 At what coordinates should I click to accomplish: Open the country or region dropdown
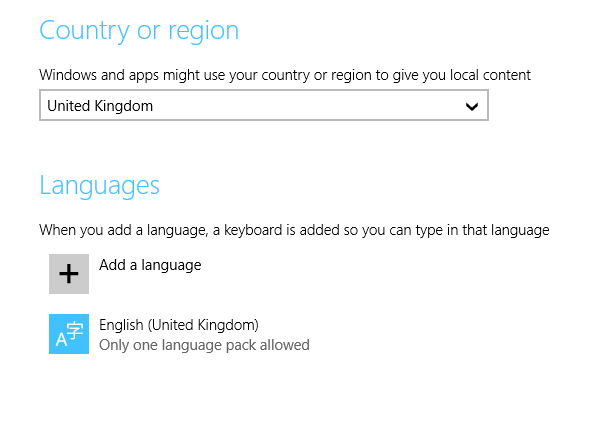click(264, 105)
